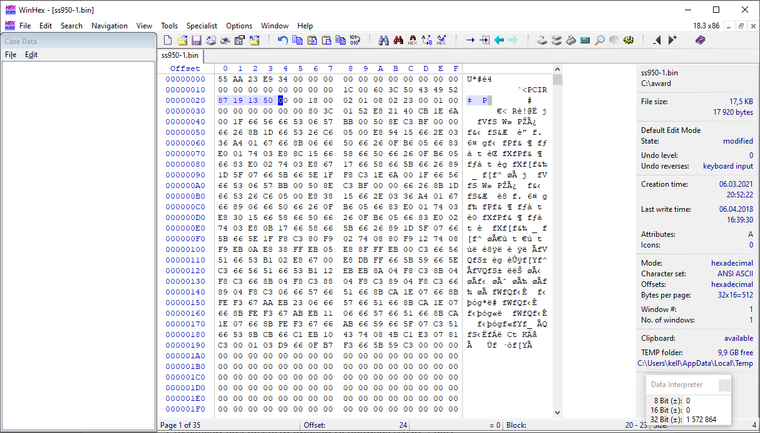
Task: Click the Block range value 20 - 23
Action: click(636, 425)
